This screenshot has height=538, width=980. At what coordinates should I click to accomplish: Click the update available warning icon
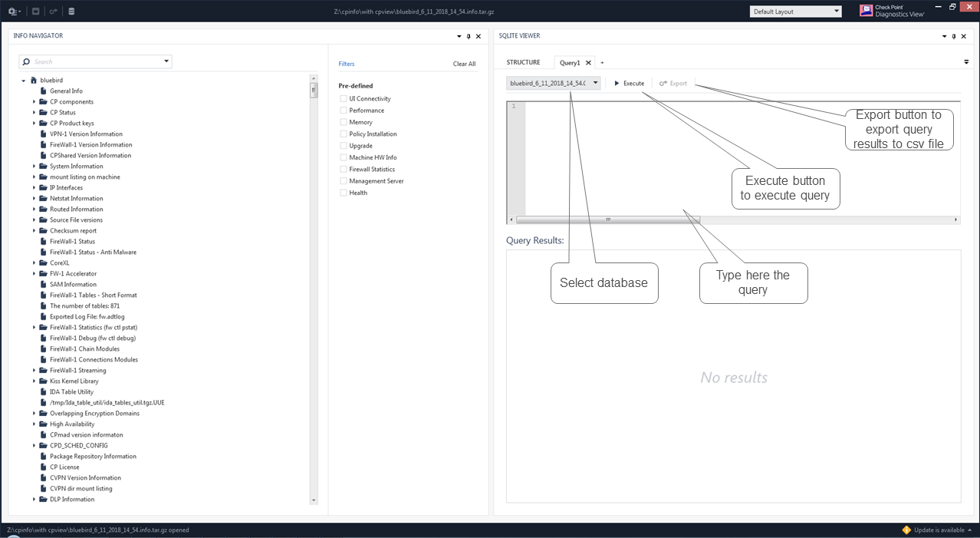click(906, 530)
